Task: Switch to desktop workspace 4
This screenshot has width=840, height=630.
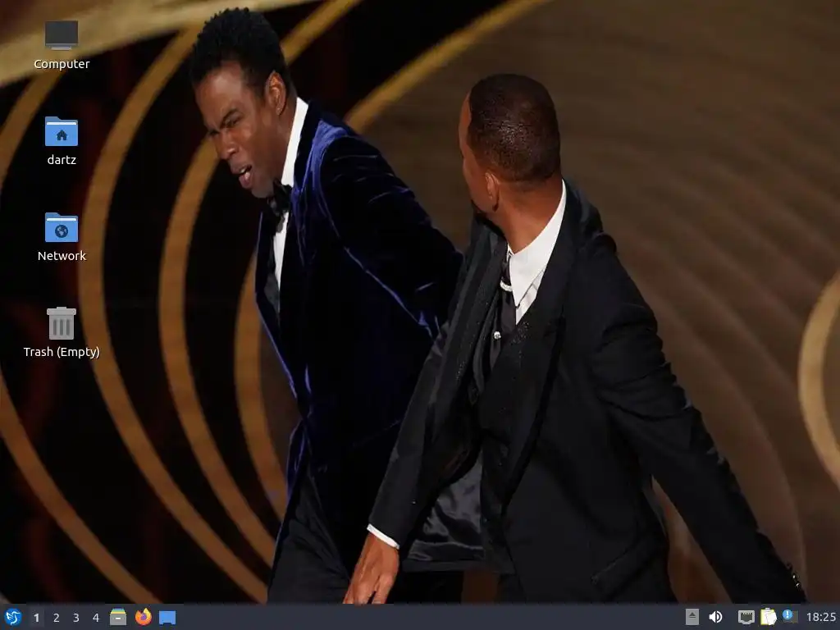Action: click(96, 618)
